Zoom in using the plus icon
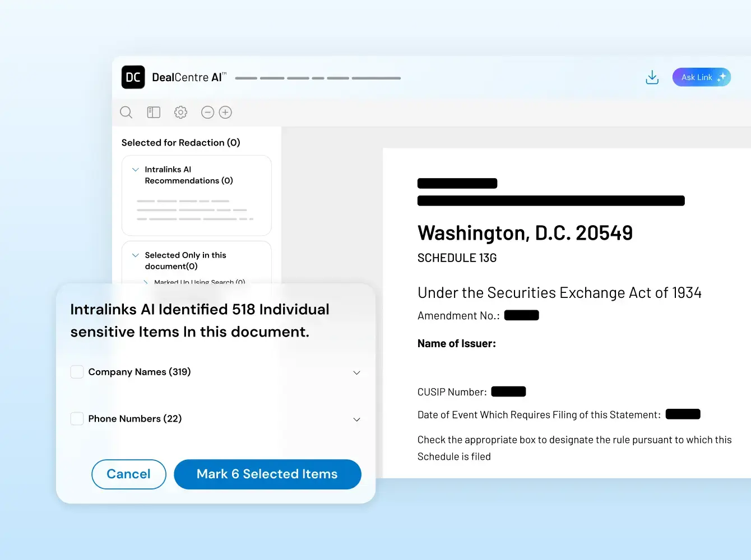 pyautogui.click(x=225, y=112)
